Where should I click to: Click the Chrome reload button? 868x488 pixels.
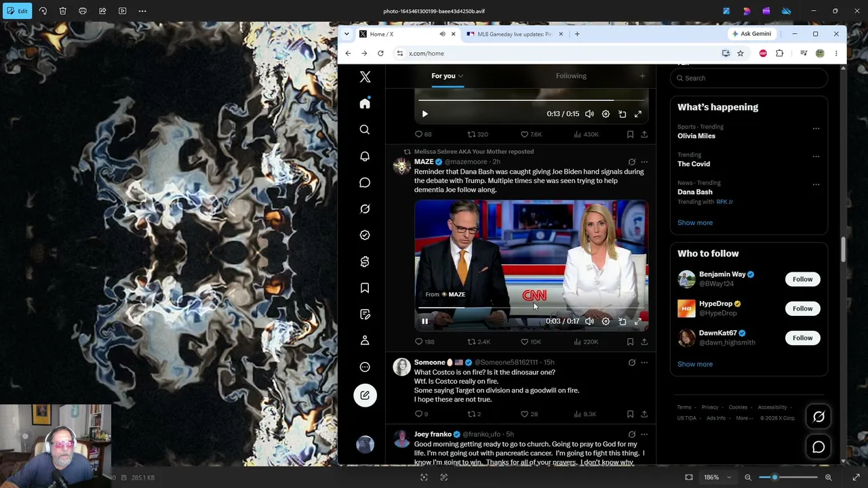click(x=380, y=54)
